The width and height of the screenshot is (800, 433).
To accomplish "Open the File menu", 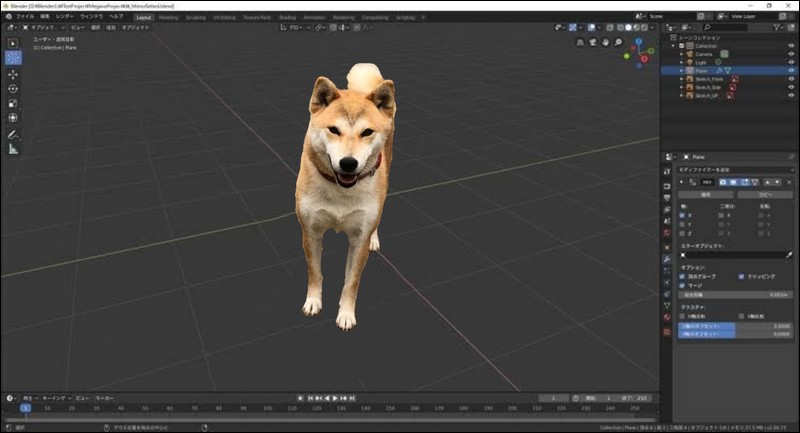I will point(24,16).
